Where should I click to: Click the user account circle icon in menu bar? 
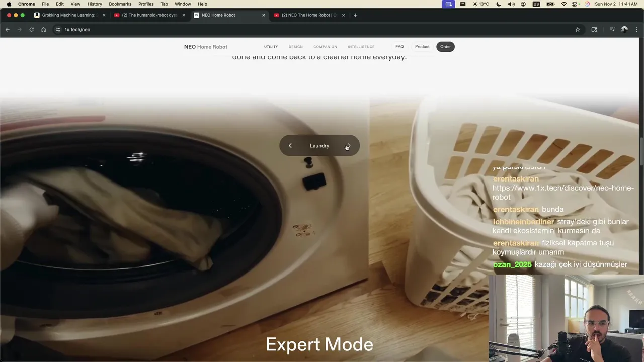pos(523,4)
